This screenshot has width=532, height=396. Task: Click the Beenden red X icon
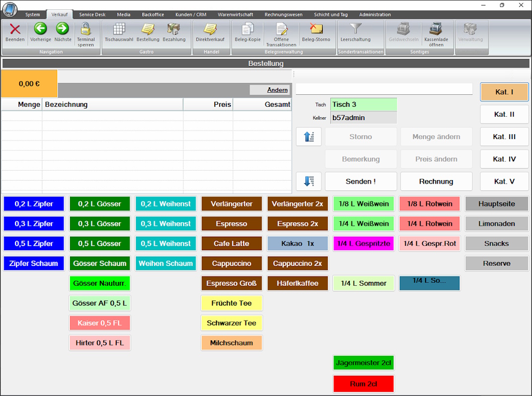[x=15, y=29]
